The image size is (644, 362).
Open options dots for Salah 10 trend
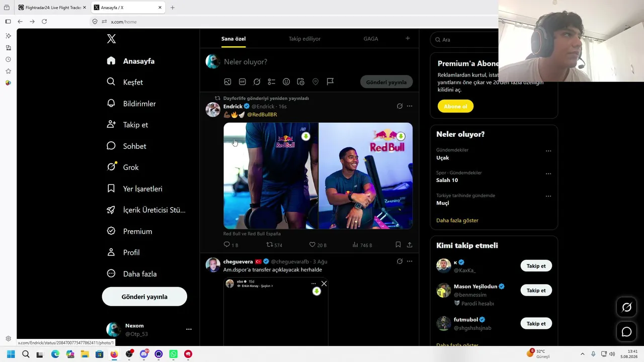pos(548,173)
